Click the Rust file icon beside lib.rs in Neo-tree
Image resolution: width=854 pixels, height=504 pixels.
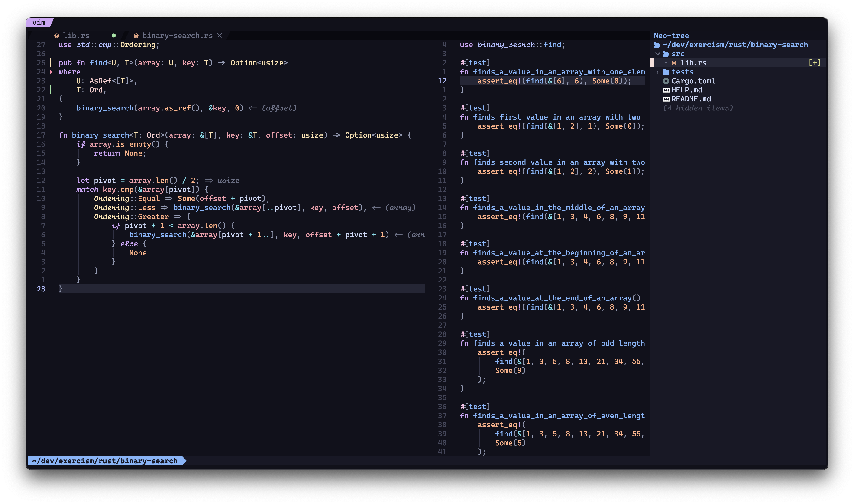click(x=674, y=63)
